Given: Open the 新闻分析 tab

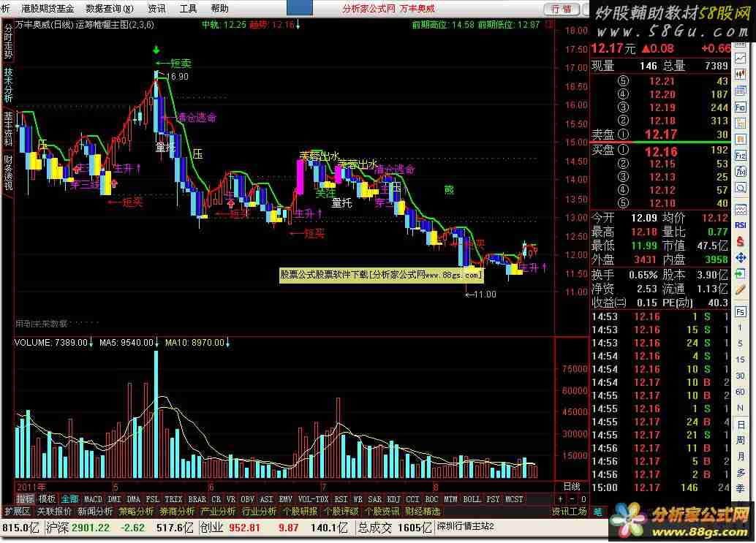Looking at the screenshot, I should (95, 511).
